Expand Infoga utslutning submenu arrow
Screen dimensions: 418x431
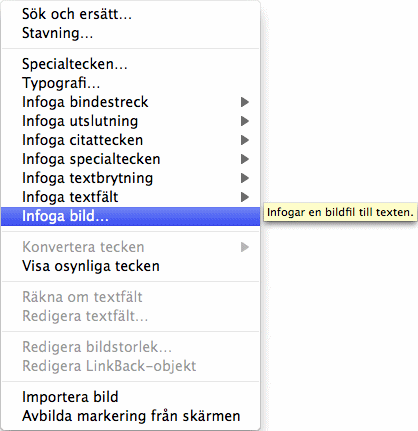tap(245, 121)
